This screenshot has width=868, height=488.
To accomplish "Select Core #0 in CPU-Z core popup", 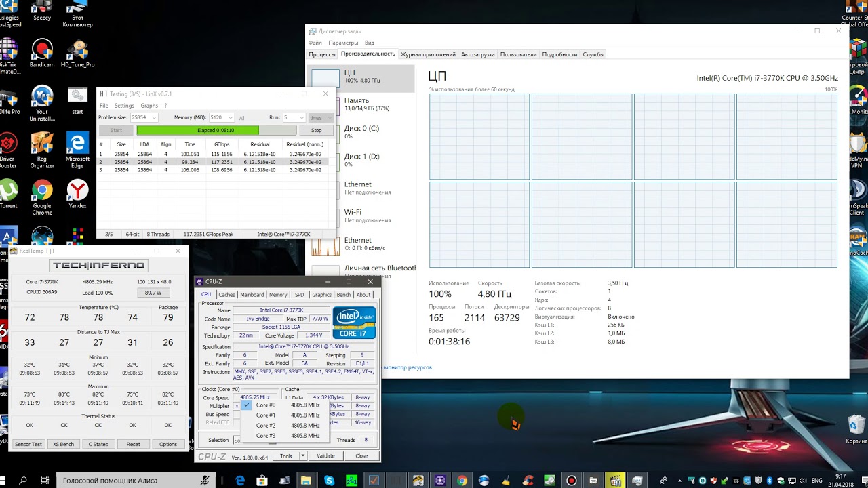I will 284,405.
